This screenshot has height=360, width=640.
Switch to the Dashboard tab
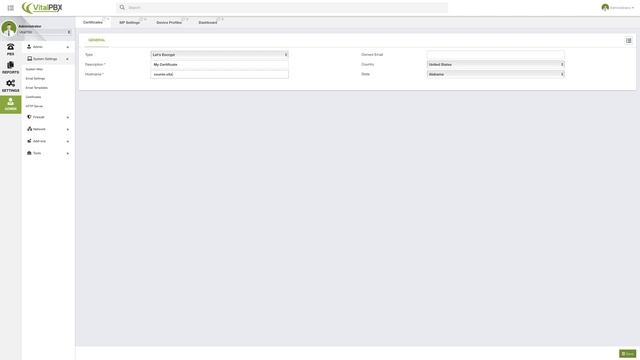click(208, 22)
